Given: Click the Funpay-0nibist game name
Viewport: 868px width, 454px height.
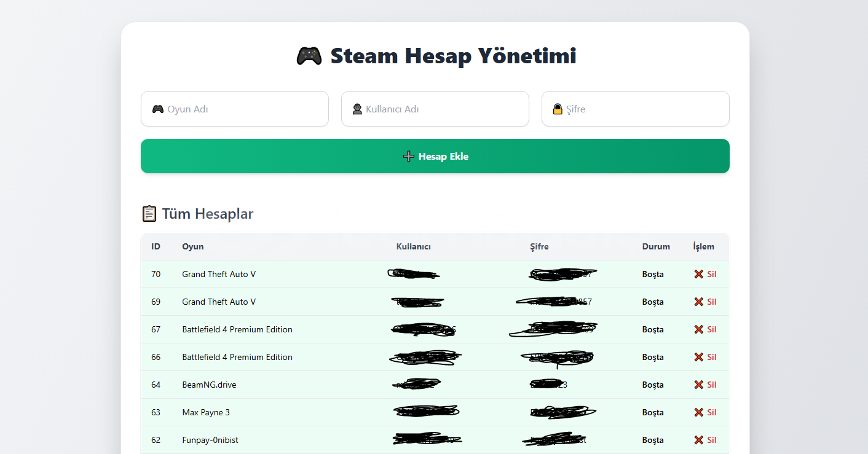Looking at the screenshot, I should pos(210,440).
